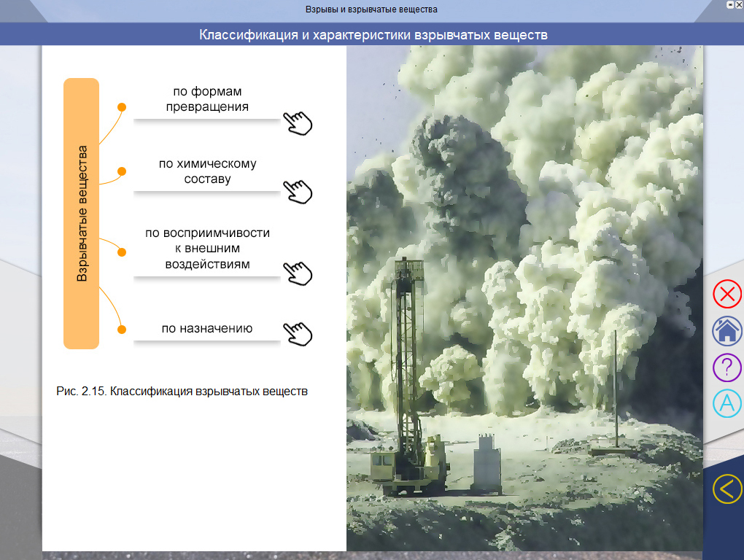This screenshot has width=744, height=560.
Task: Go back using the yellow arrow icon
Action: click(726, 489)
